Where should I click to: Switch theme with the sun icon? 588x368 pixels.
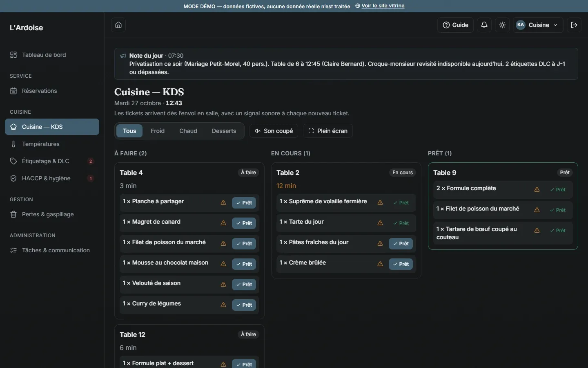pos(502,25)
